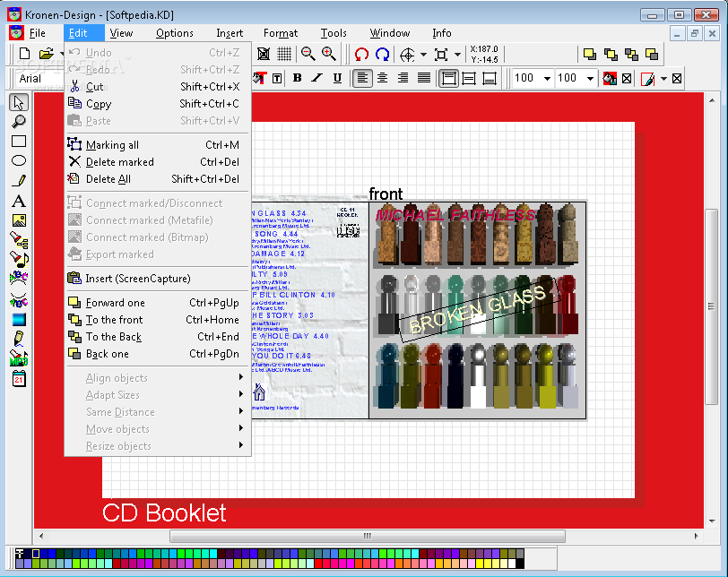Screen dimensions: 728x577
Task: Expand the Move objects submenu
Action: click(x=158, y=429)
